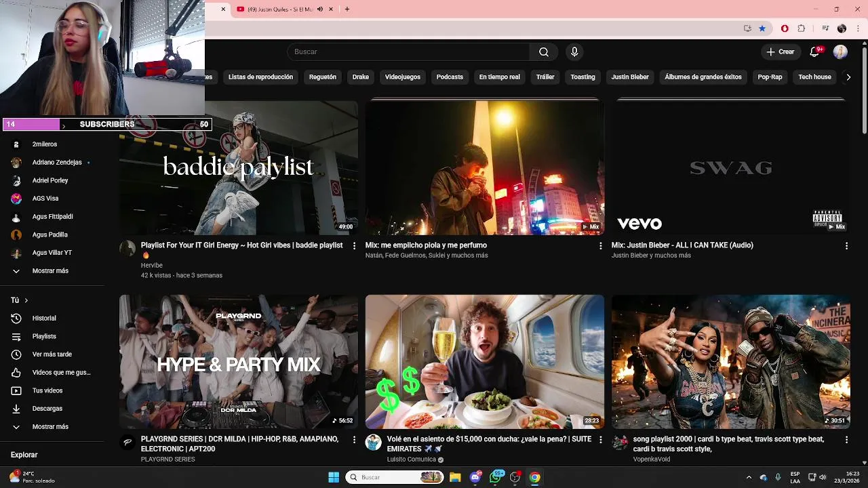868x488 pixels.
Task: Open File Explorer from the taskbar
Action: [x=455, y=477]
